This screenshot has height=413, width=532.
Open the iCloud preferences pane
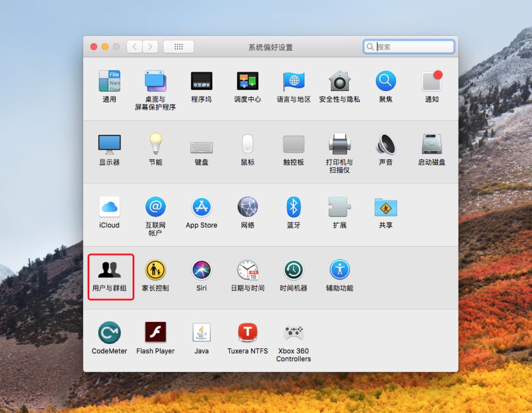tap(109, 213)
